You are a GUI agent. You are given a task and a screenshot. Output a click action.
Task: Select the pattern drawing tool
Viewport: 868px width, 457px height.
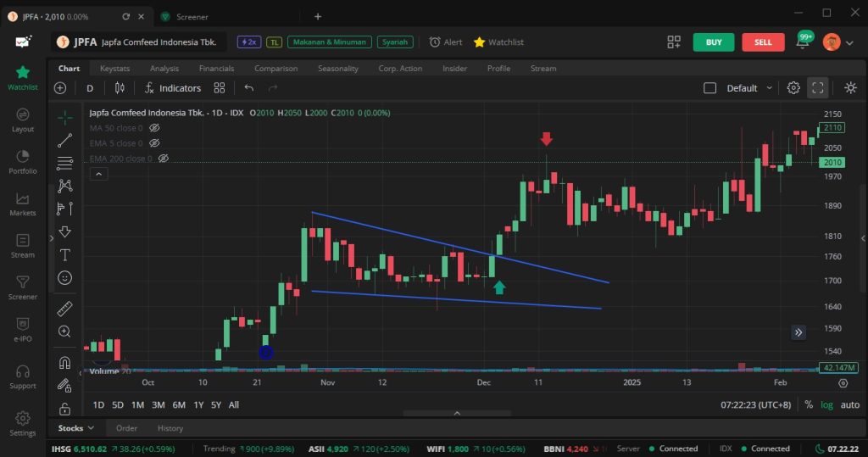[x=64, y=186]
